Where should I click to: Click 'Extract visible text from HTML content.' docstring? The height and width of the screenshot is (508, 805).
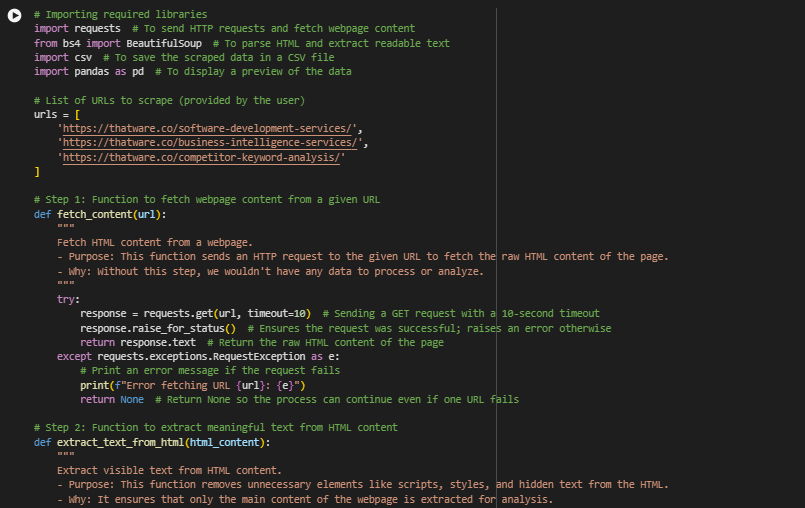(169, 471)
